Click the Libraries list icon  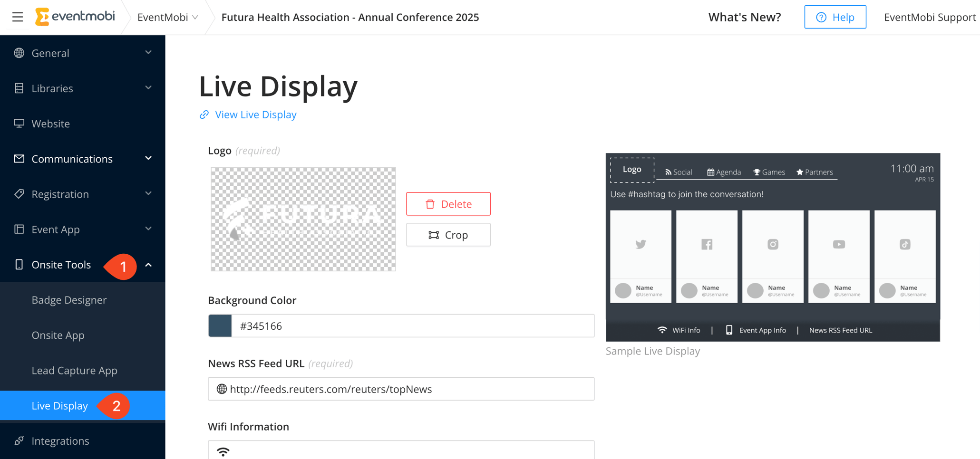(x=19, y=88)
